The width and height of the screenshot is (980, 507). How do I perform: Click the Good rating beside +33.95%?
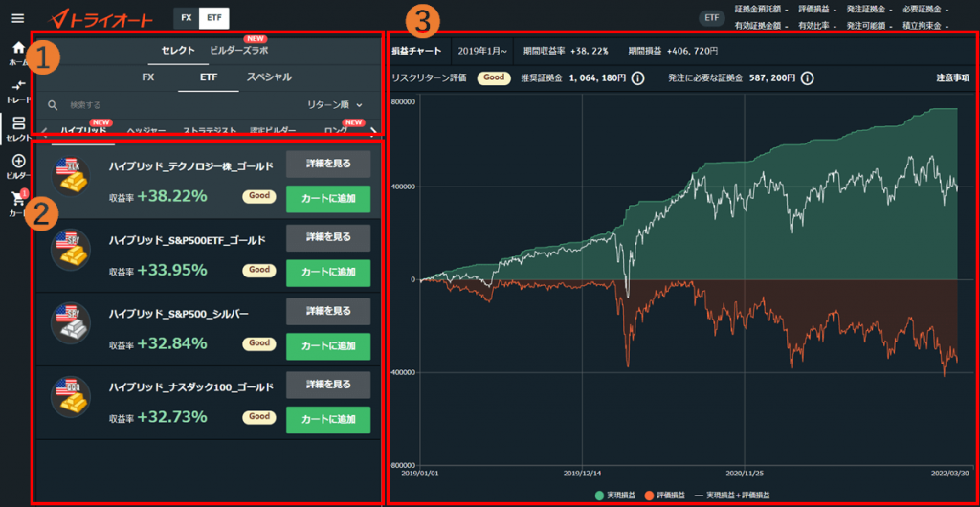(259, 270)
